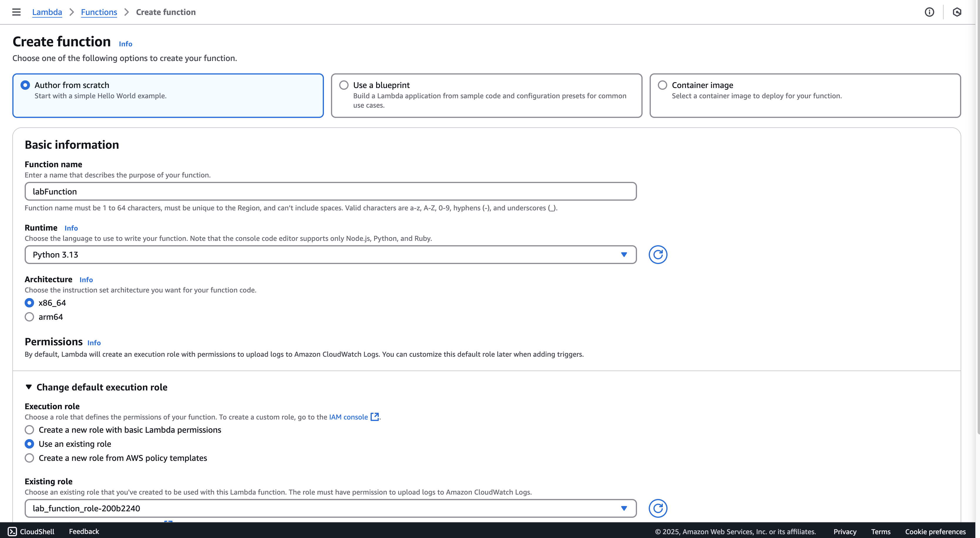Click the Create function breadcrumb text
Screen dimensions: 980x538
(166, 12)
